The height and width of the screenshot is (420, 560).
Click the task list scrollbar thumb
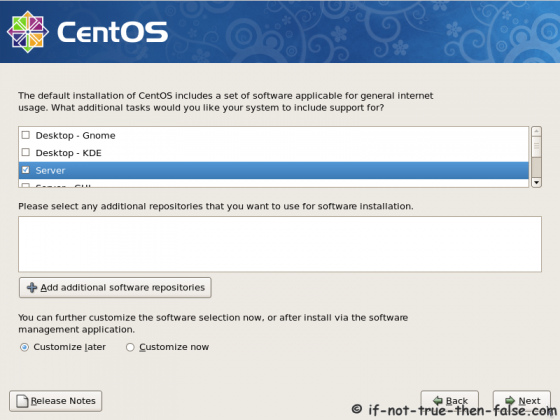pos(536,147)
